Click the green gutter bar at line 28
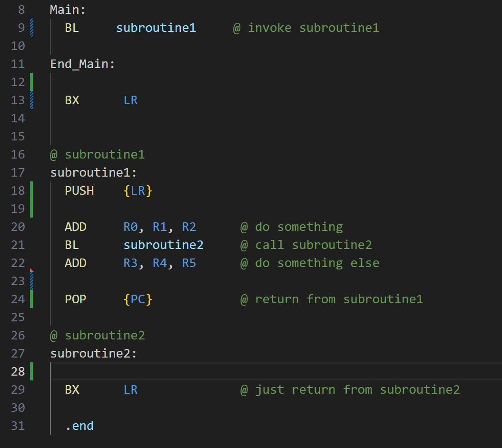 point(31,371)
